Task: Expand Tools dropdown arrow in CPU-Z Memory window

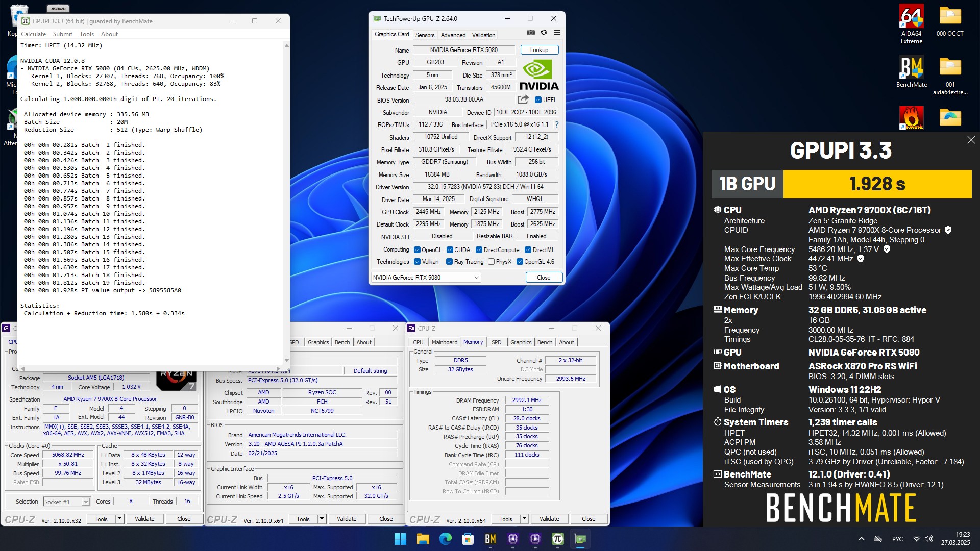Action: tap(524, 519)
